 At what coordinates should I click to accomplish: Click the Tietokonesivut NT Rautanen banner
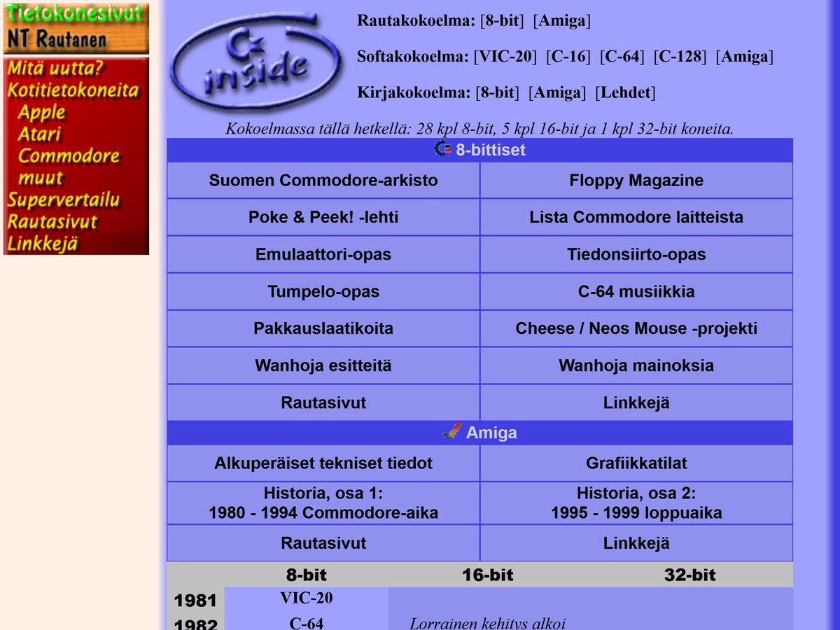(76, 28)
